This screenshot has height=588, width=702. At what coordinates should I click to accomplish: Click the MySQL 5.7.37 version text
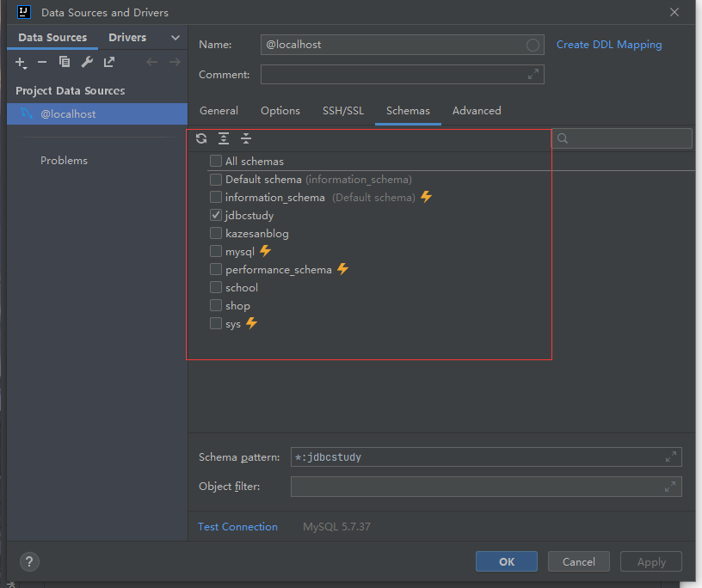336,527
